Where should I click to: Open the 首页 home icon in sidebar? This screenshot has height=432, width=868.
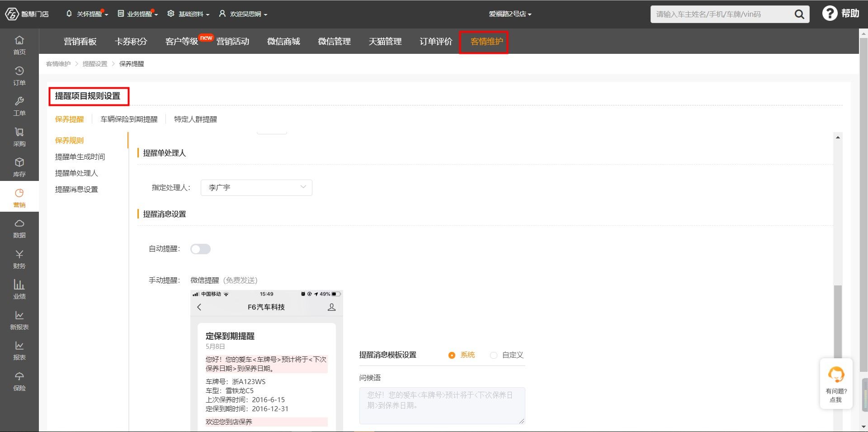pos(19,45)
